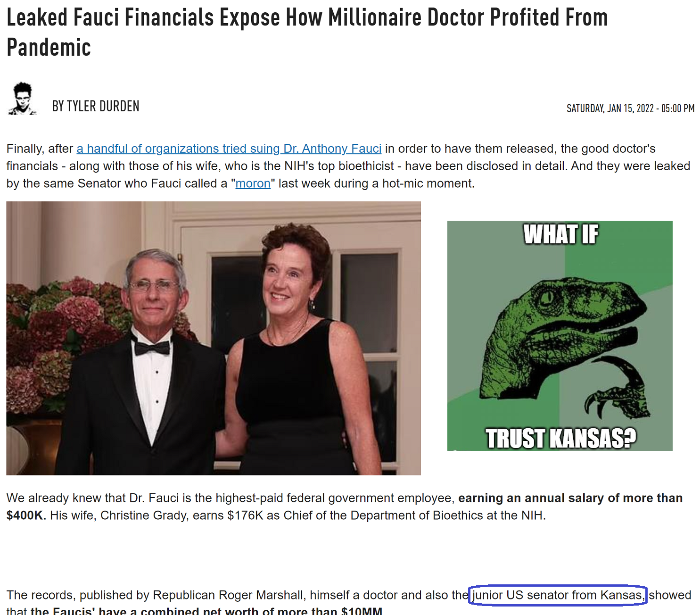The image size is (700, 615).
Task: Open the "moron" hyperlink
Action: [x=253, y=183]
